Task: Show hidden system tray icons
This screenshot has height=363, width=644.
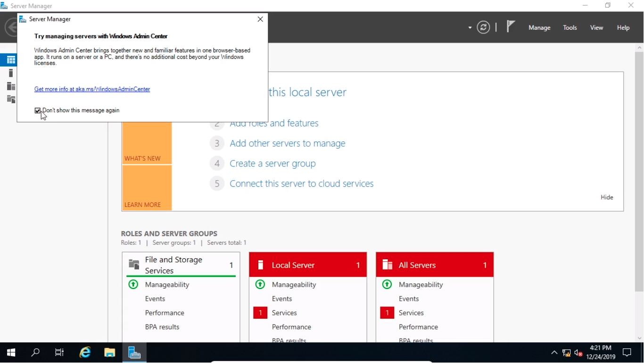Action: click(554, 353)
